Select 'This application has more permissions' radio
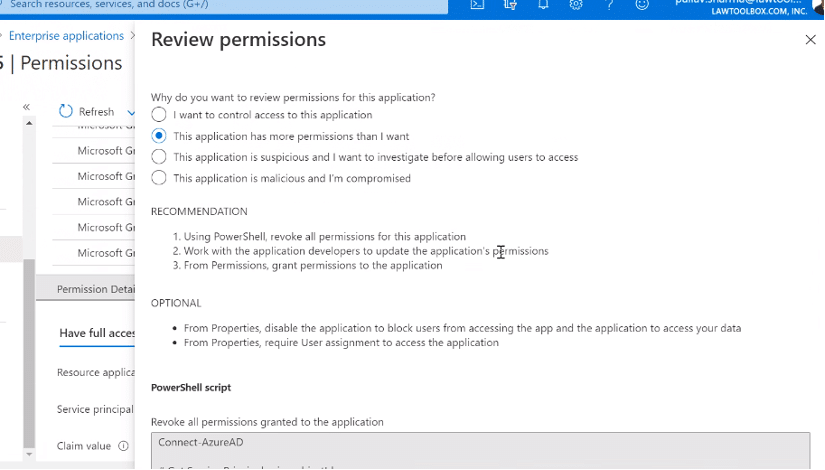 [158, 136]
